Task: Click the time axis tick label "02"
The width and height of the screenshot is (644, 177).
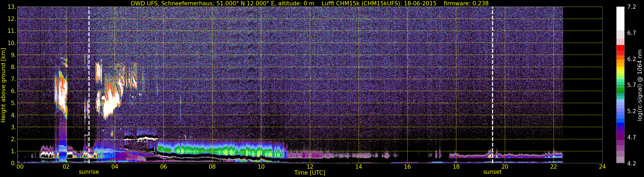Action: pos(66,167)
